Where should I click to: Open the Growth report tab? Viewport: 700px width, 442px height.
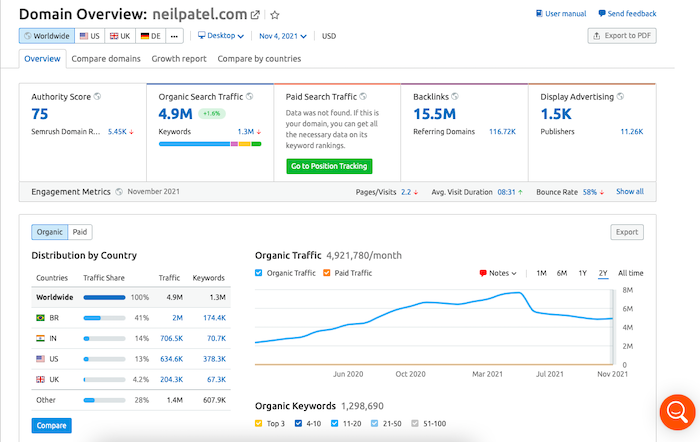(x=179, y=59)
